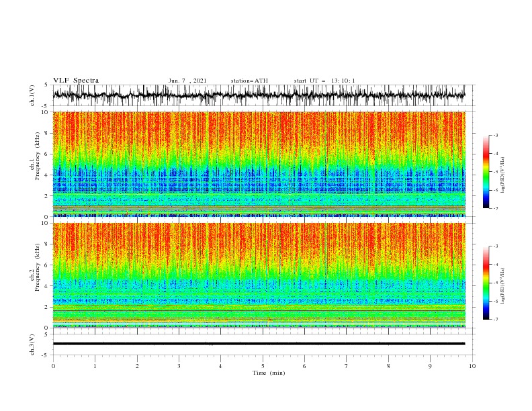
Task: Click the ch.3 flat waveform trace
Action: [259, 344]
